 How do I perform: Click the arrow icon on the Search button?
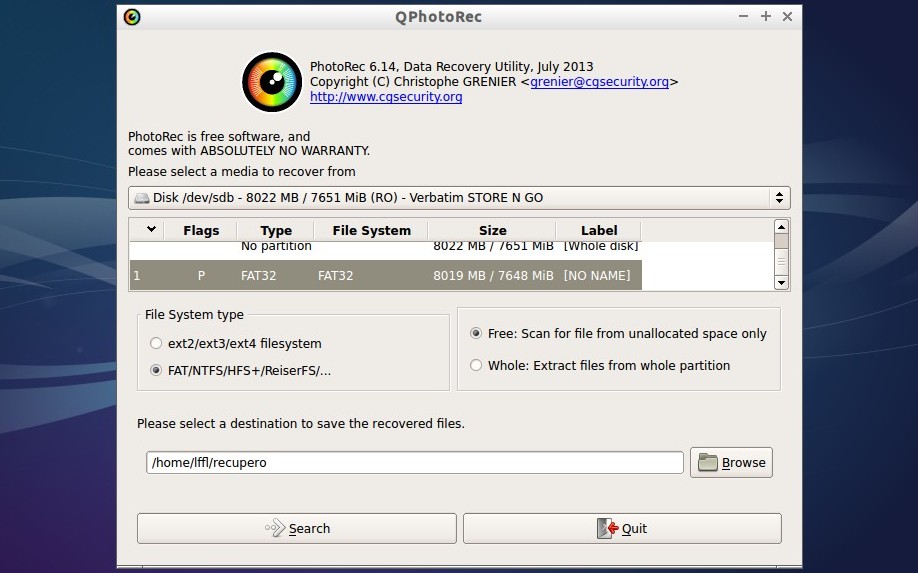pyautogui.click(x=275, y=529)
